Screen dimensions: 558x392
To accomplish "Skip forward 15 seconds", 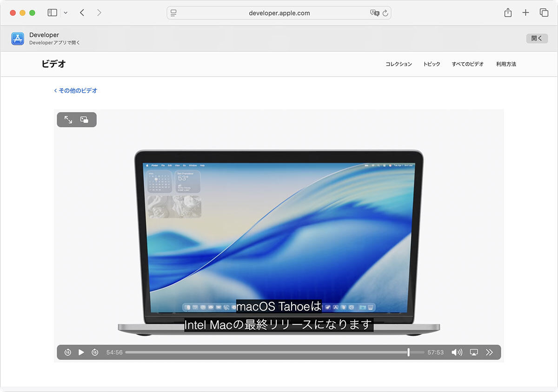I will (95, 352).
